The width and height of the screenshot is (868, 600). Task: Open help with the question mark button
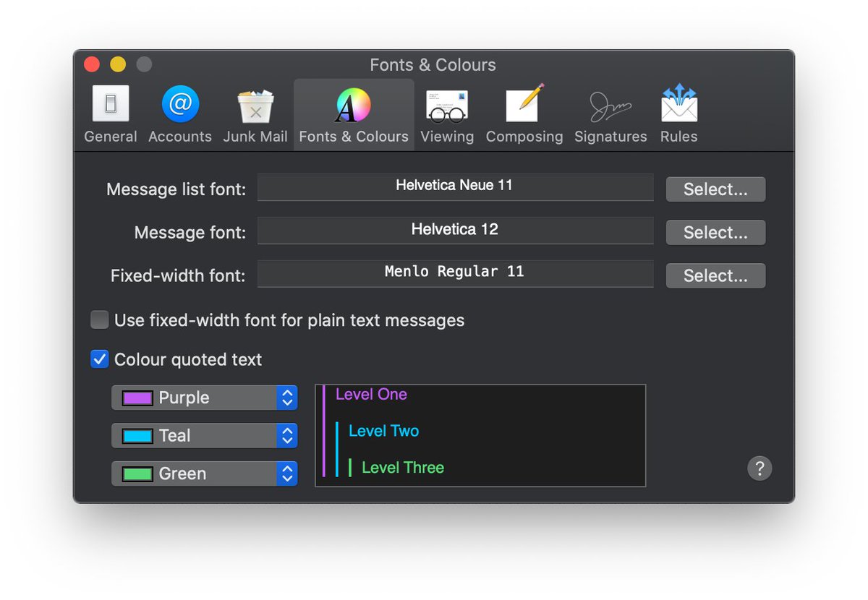click(759, 468)
